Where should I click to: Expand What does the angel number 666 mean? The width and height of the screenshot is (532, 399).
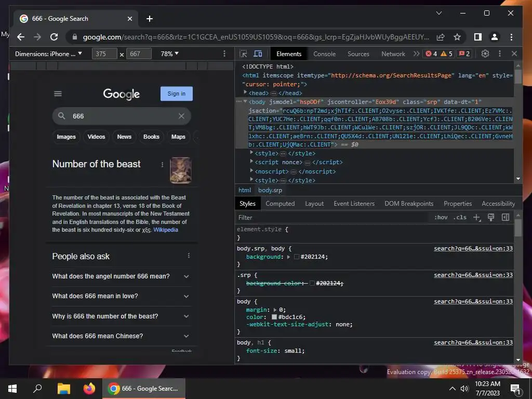point(121,276)
